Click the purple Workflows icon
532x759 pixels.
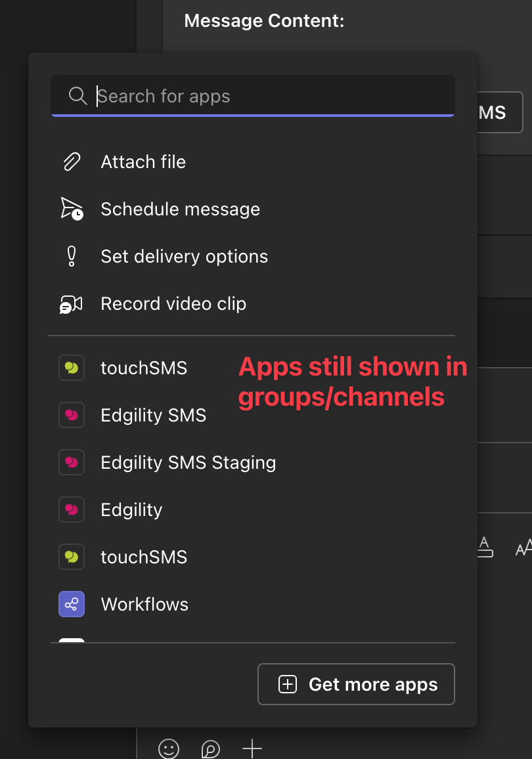(x=72, y=604)
